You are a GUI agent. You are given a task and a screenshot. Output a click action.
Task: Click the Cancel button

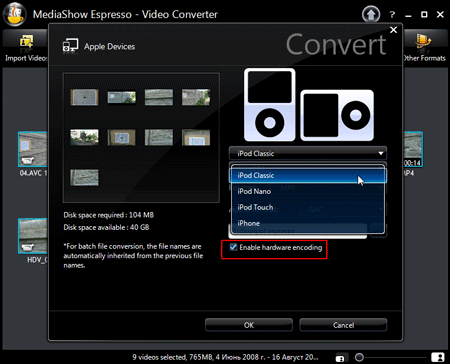pos(343,325)
